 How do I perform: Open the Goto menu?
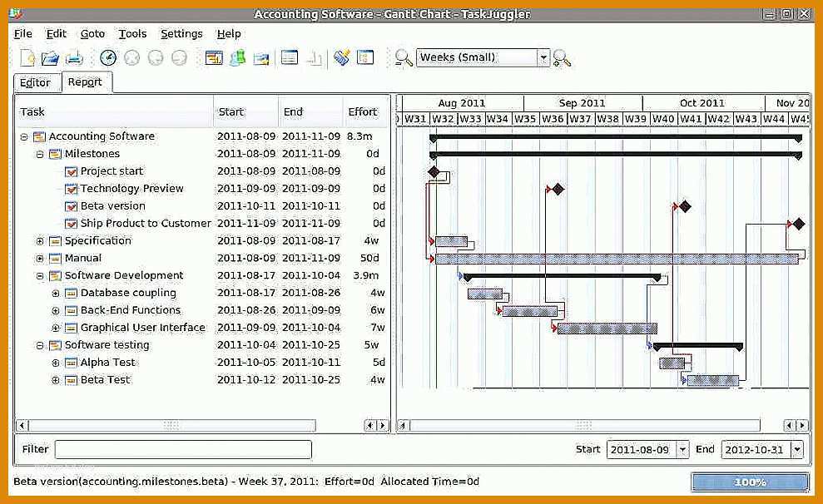pyautogui.click(x=92, y=33)
